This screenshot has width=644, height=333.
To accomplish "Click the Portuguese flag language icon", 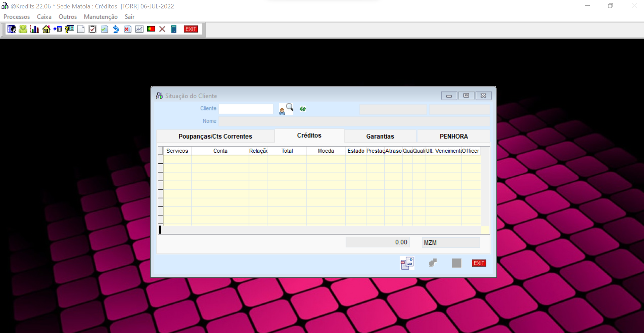I will point(151,29).
